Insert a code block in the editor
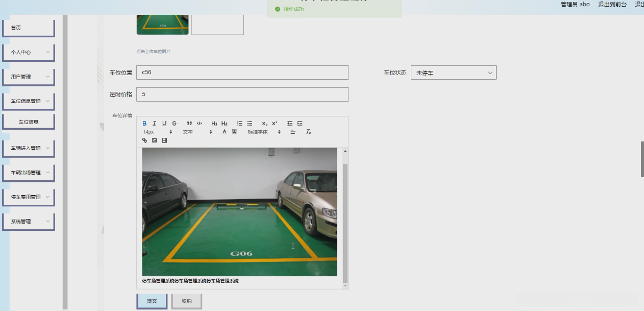 200,124
